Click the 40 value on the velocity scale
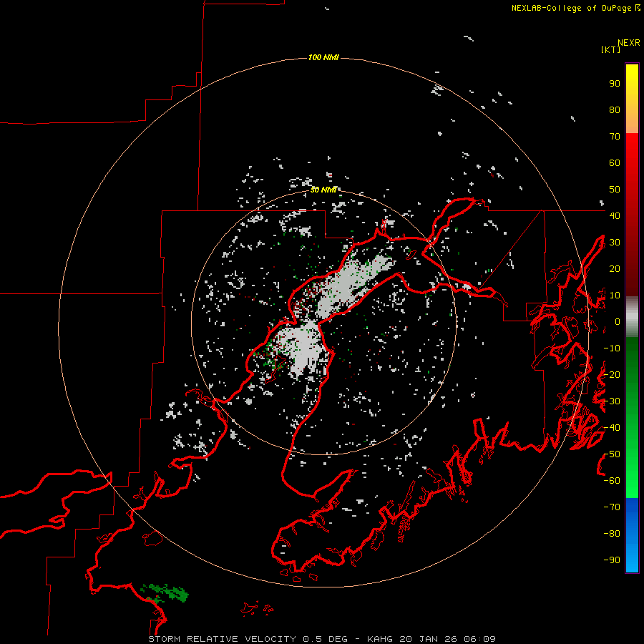 [615, 215]
